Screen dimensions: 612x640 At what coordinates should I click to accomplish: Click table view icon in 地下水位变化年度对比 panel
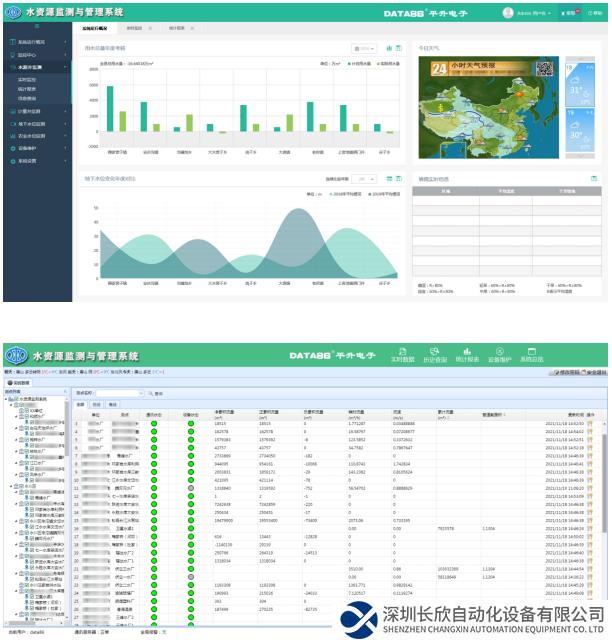(399, 179)
